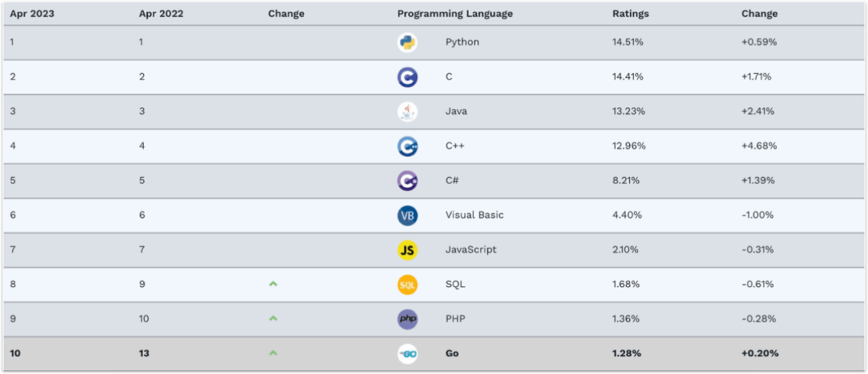This screenshot has width=868, height=374.
Task: Click the green up arrow in PHP row
Action: (x=273, y=319)
